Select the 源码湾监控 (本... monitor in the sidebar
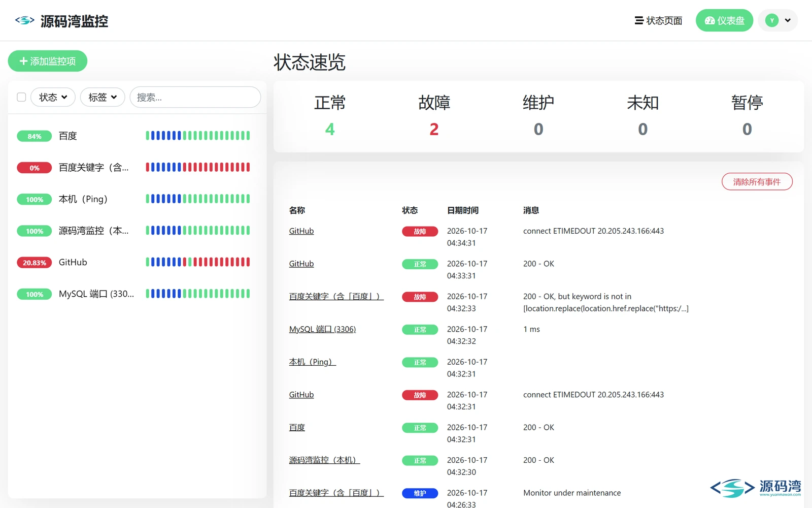The height and width of the screenshot is (508, 812). coord(137,231)
